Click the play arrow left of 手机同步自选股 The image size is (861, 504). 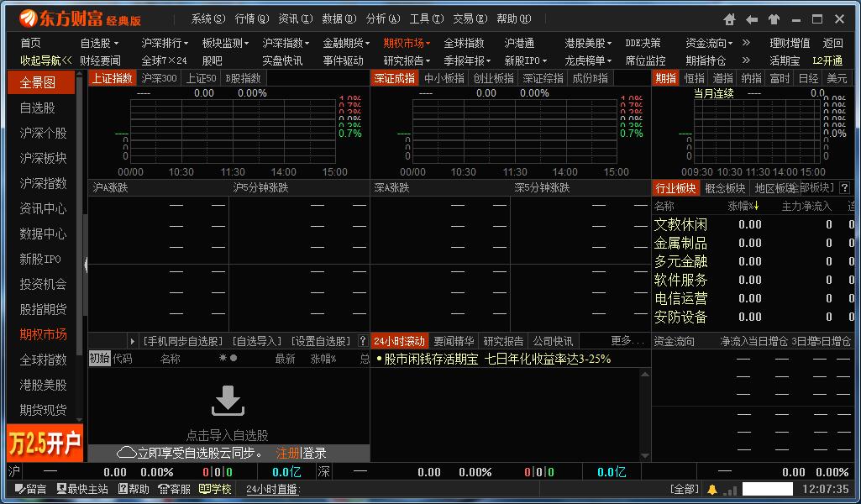[x=133, y=341]
